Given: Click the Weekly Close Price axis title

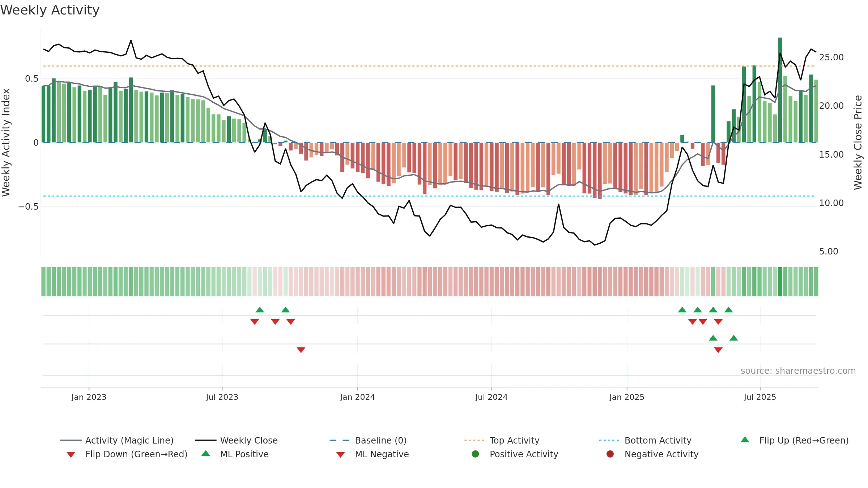Looking at the screenshot, I should tap(858, 142).
